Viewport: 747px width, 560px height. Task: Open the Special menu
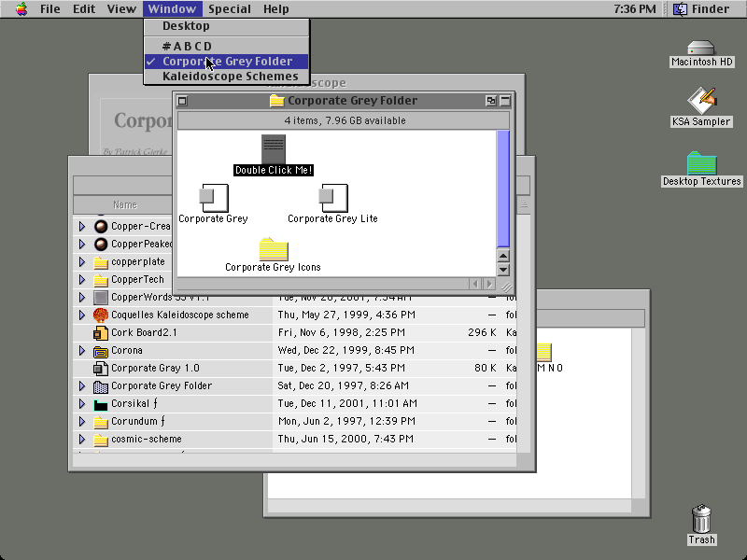pyautogui.click(x=229, y=8)
